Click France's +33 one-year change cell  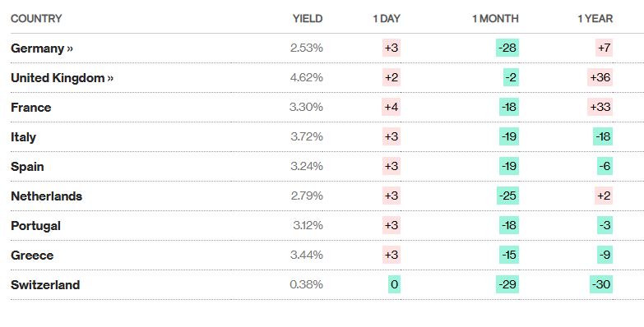[x=600, y=107]
